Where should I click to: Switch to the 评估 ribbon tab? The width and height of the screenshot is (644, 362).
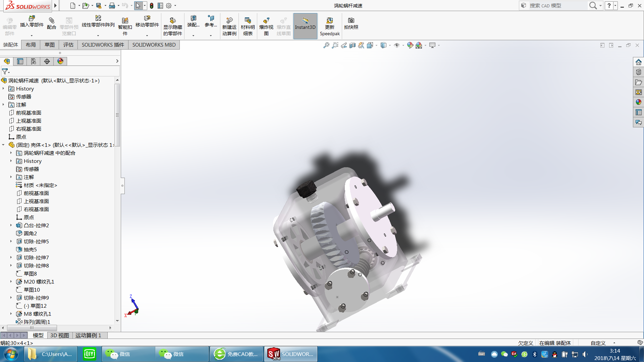tap(68, 45)
